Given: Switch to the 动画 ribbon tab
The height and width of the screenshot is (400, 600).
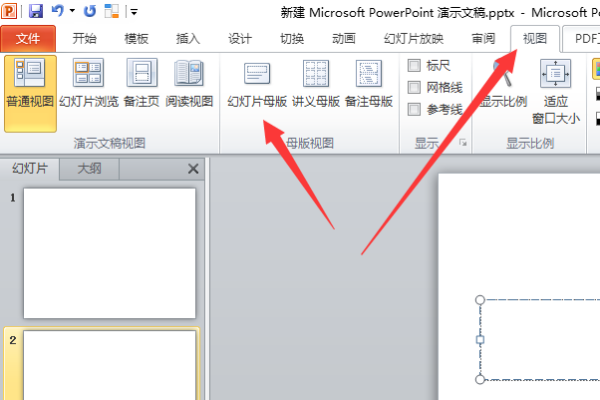Looking at the screenshot, I should point(344,39).
